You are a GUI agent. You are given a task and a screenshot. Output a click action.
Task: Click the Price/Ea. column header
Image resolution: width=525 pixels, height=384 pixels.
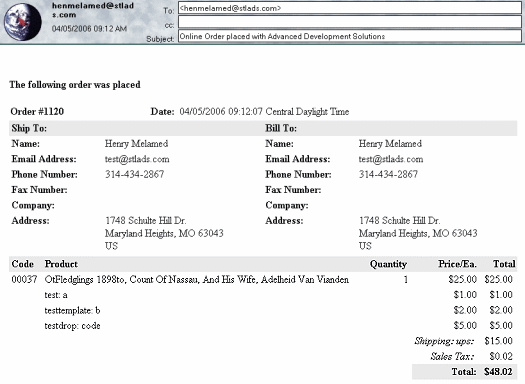click(x=457, y=264)
